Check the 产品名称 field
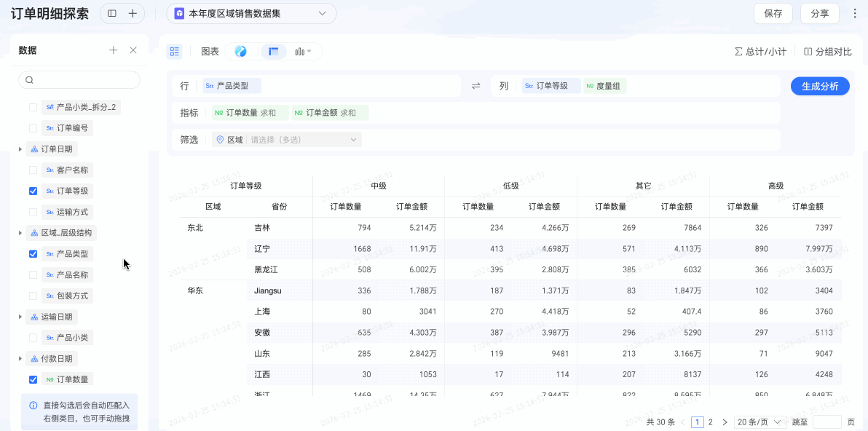 (33, 274)
